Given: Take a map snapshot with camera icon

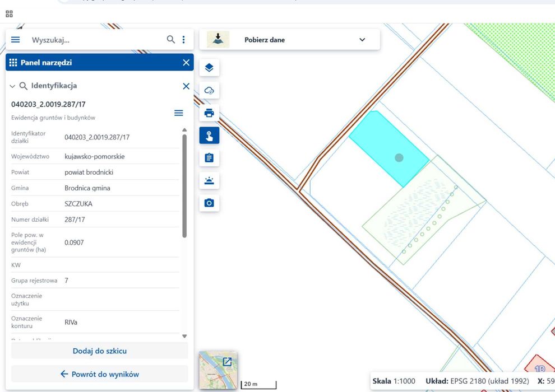Looking at the screenshot, I should (209, 203).
